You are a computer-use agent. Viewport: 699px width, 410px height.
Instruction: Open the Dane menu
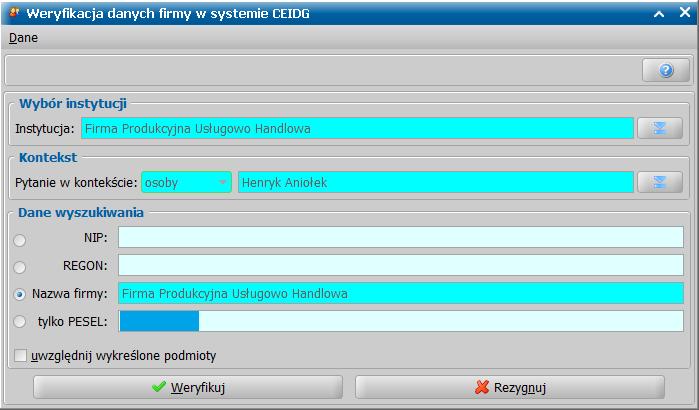23,38
